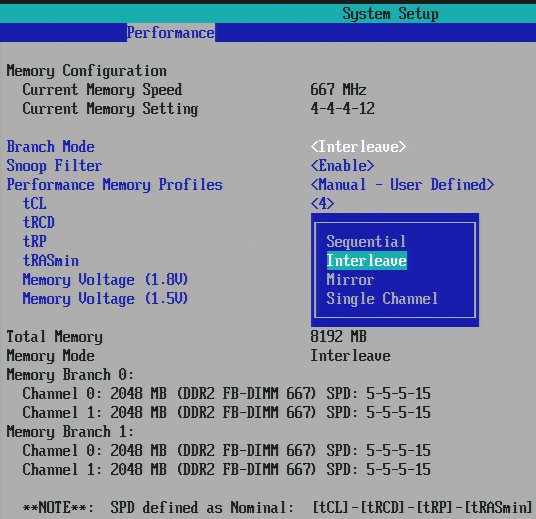Open the <Manual - User Defined> profile value
This screenshot has height=519, width=536.
pyautogui.click(x=402, y=185)
